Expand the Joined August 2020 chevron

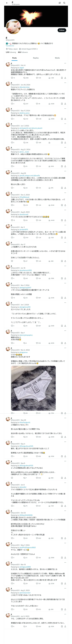(x=37, y=49)
